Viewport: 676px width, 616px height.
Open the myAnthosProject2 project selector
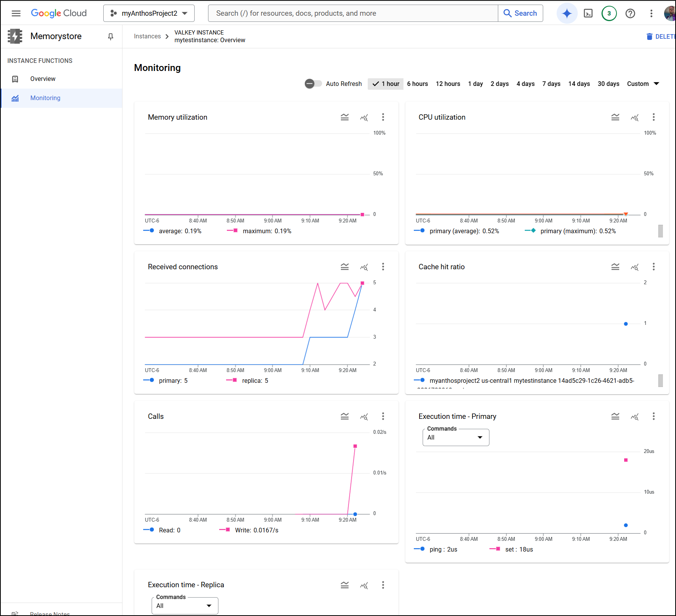[149, 13]
